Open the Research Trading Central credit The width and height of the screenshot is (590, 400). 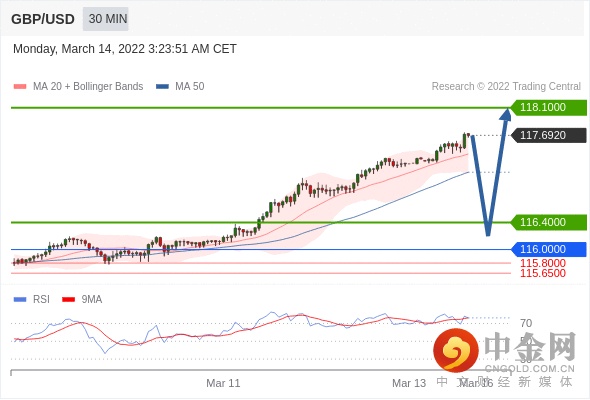tap(506, 87)
